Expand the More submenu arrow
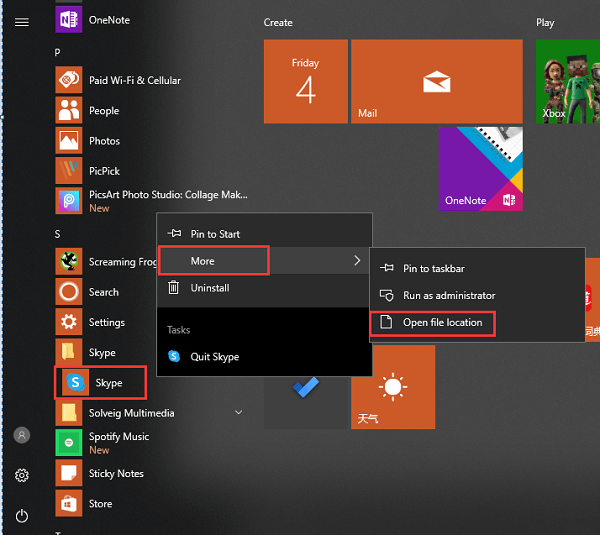600x535 pixels. pos(357,261)
